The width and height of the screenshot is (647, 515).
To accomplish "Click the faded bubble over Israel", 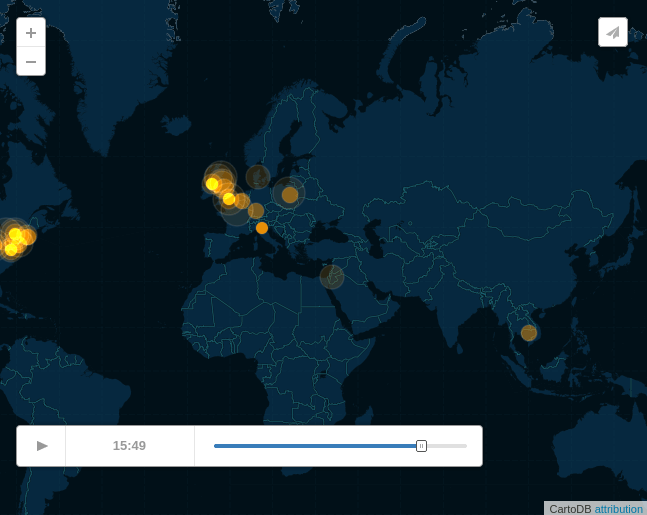I will click(x=332, y=276).
